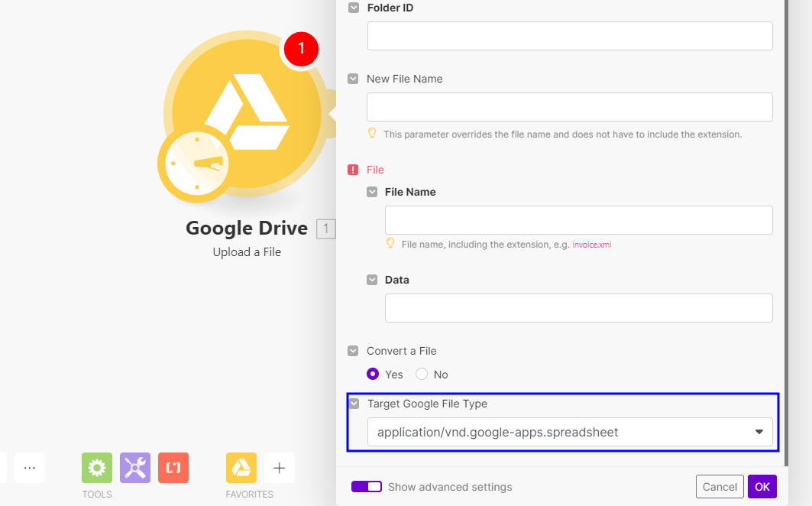This screenshot has width=812, height=506.
Task: Toggle Folder ID map checkbox
Action: [354, 8]
